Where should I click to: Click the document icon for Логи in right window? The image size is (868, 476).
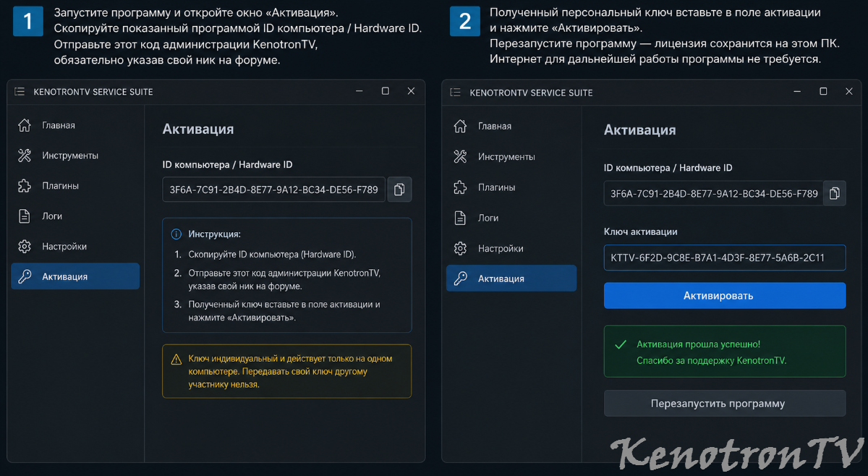[460, 218]
